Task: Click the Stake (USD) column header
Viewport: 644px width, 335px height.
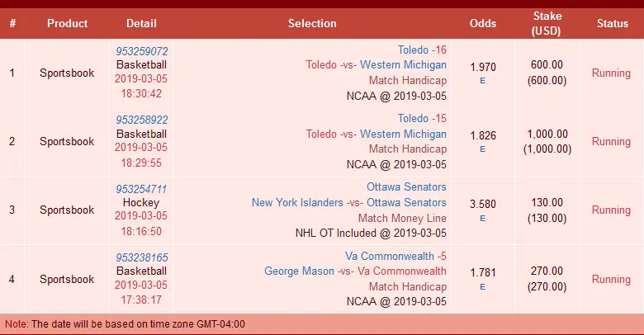Action: click(x=547, y=23)
